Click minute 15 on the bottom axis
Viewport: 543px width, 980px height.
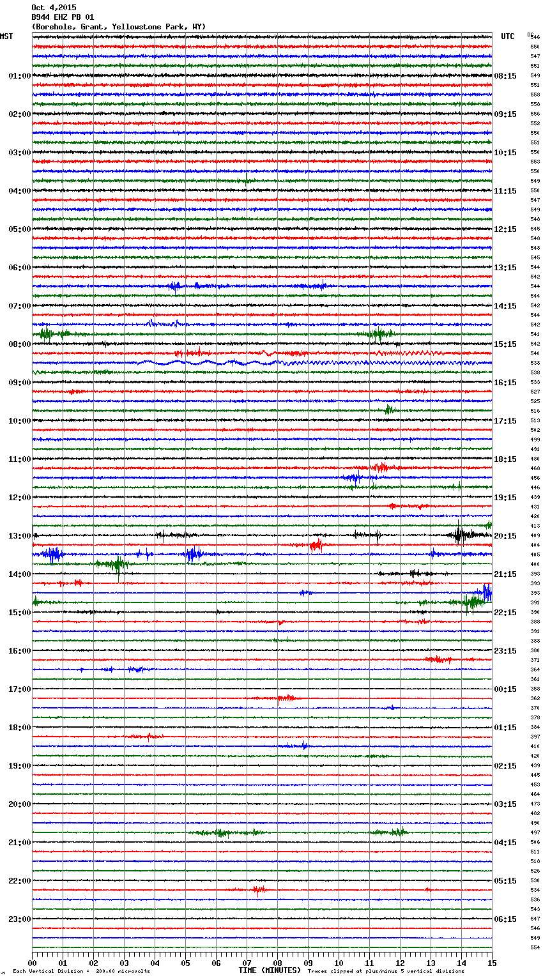point(491,963)
